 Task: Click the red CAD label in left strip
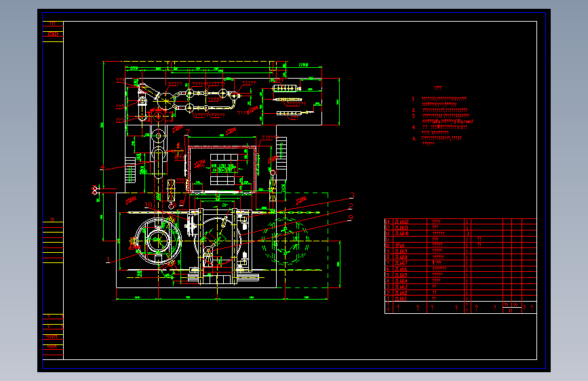(53, 34)
